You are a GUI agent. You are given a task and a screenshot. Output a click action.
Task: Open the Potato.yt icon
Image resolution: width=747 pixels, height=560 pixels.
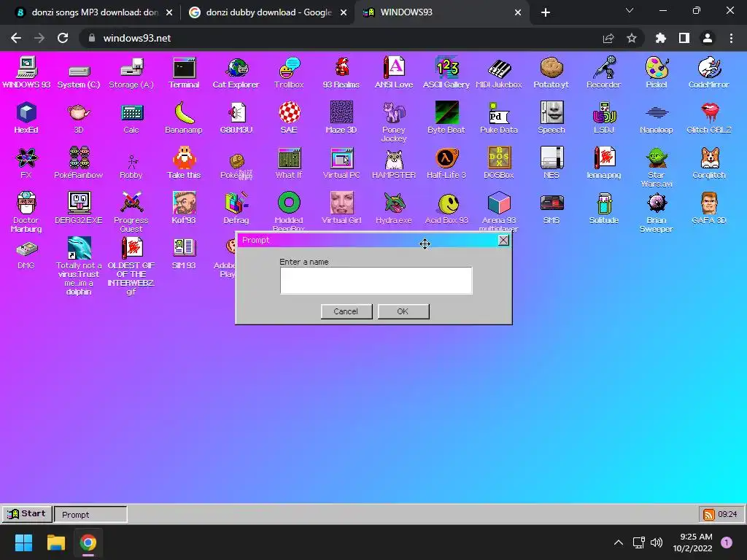click(x=551, y=73)
